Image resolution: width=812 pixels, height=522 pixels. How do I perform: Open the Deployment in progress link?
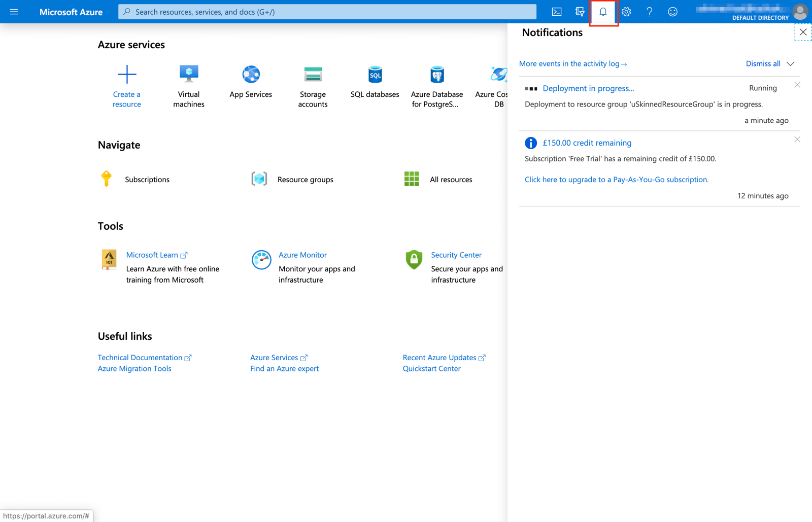pos(588,88)
